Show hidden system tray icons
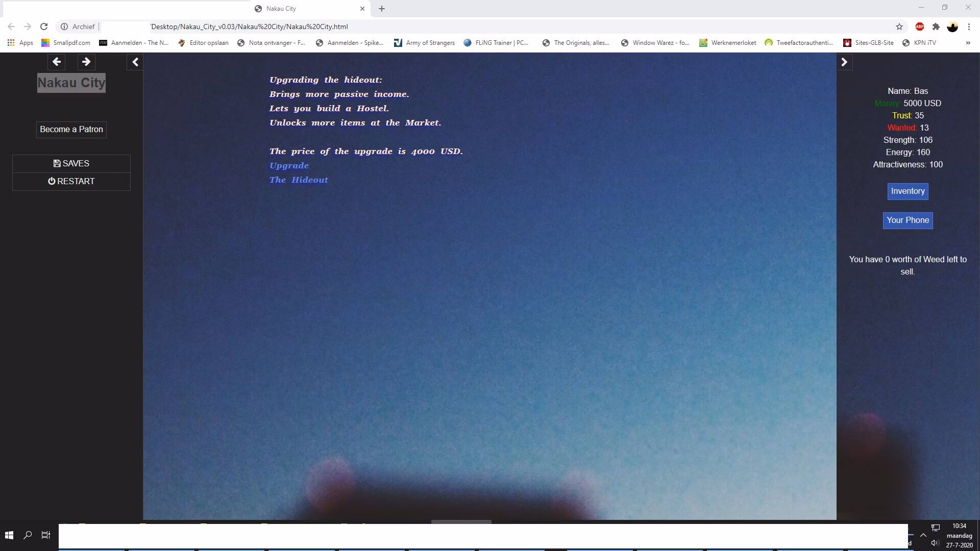The image size is (980, 551). click(x=923, y=535)
